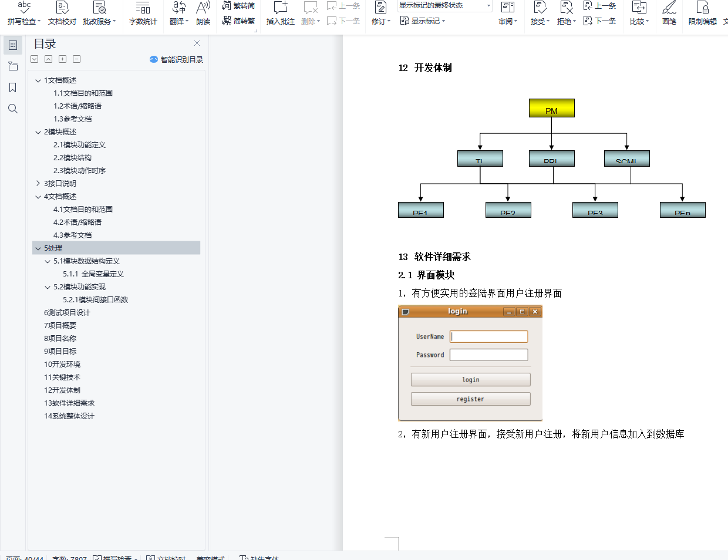The height and width of the screenshot is (560, 728).
Task: Jump to 5.2.1模块间接口函数 heading
Action: coord(95,300)
